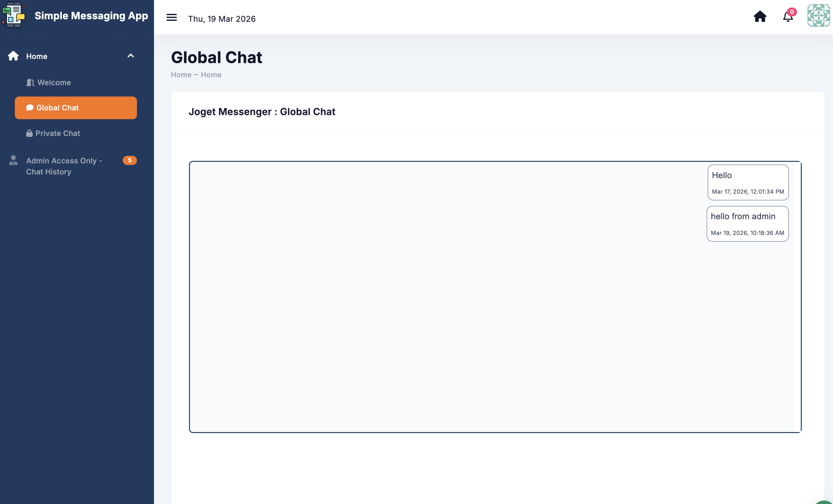Click the Home house icon in sidebar
833x504 pixels.
pyautogui.click(x=14, y=56)
